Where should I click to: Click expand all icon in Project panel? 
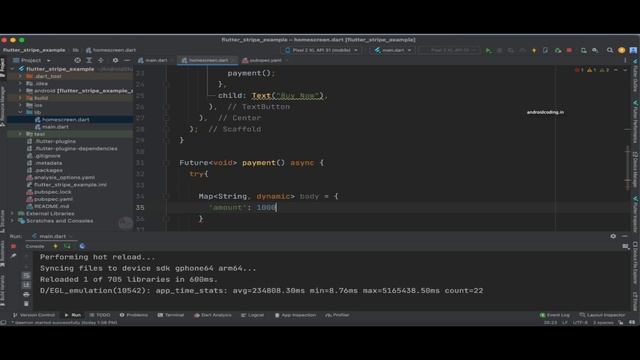pyautogui.click(x=89, y=60)
